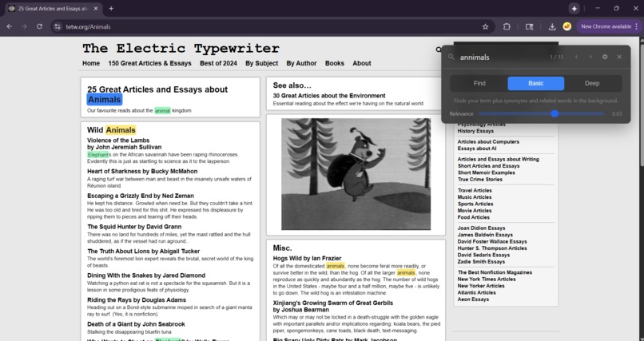Open Hogs Wild by Ian Frazier
The width and height of the screenshot is (644, 341).
pos(307,258)
